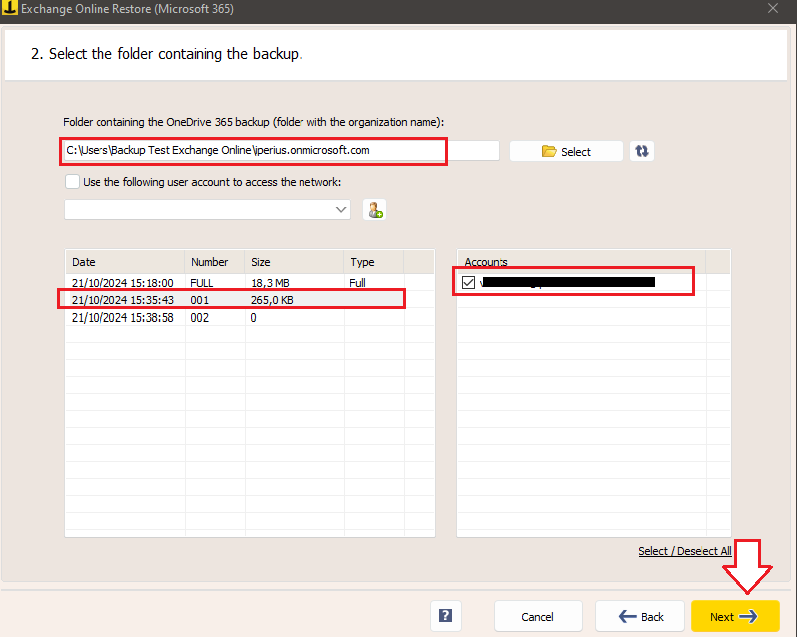Close the Exchange Online Restore window

point(773,8)
